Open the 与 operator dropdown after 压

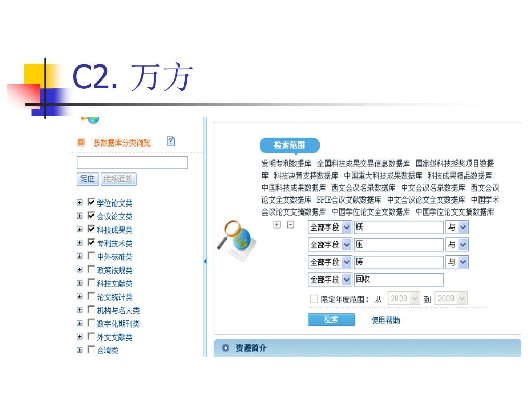(457, 245)
